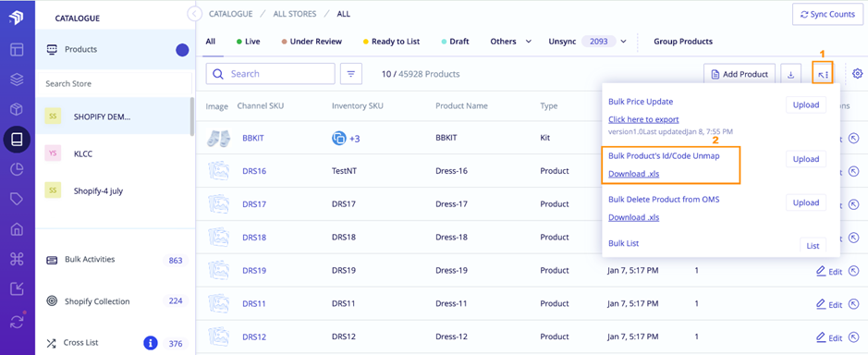
Task: Expand the Others status dropdown
Action: point(511,42)
